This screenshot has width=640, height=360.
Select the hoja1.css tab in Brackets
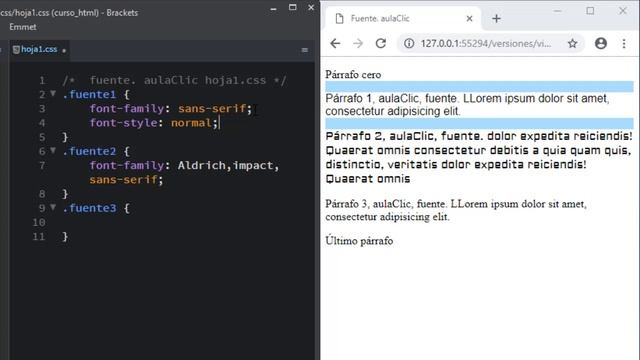[39, 49]
